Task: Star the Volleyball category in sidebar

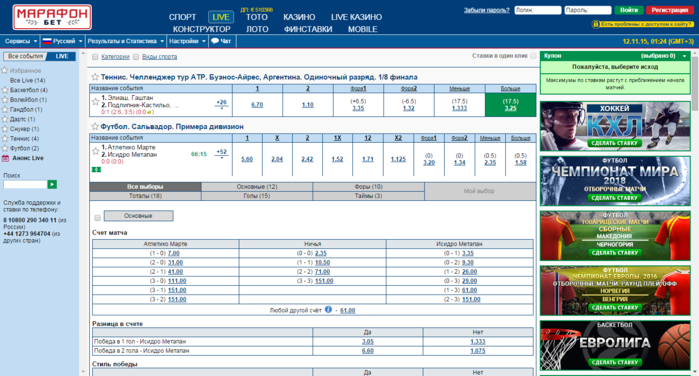Action: (x=5, y=100)
